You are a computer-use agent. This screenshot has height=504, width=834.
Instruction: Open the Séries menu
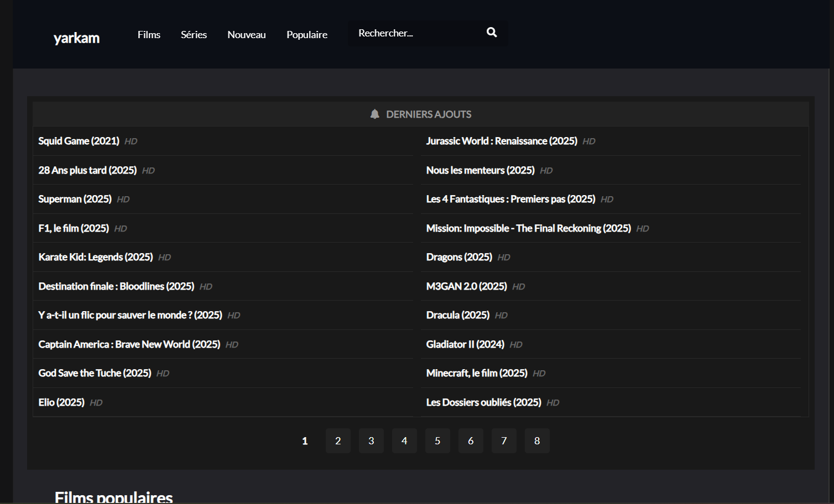point(194,35)
